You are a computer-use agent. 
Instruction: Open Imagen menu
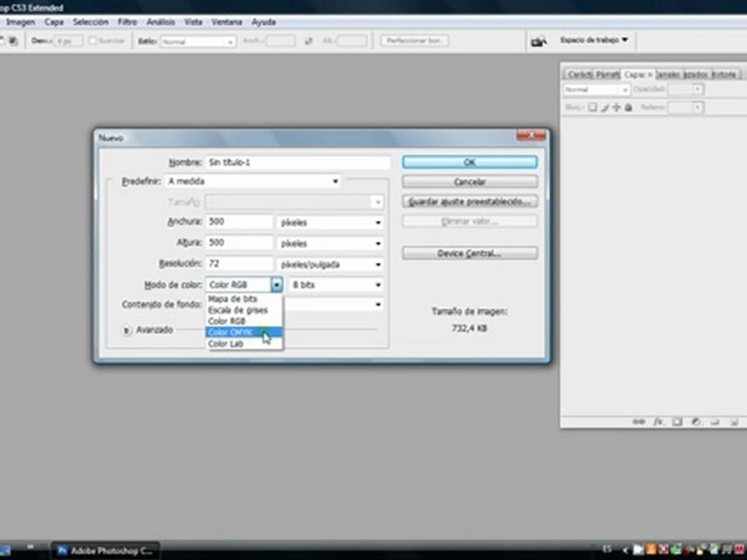pos(20,23)
